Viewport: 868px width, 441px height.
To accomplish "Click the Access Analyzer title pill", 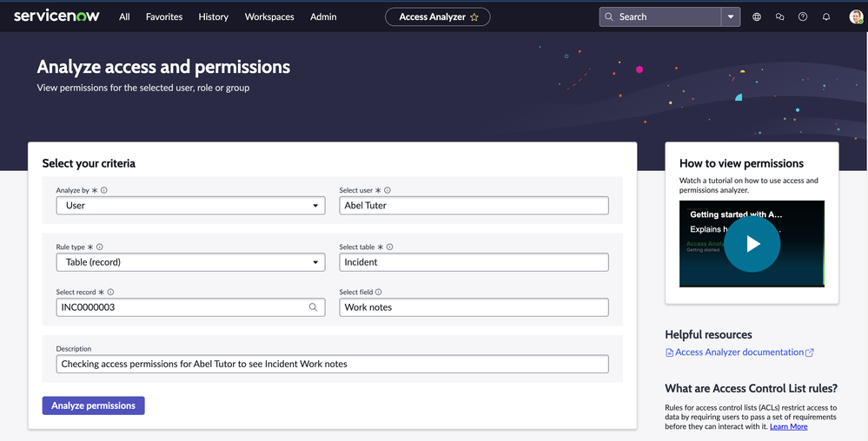I will point(437,16).
